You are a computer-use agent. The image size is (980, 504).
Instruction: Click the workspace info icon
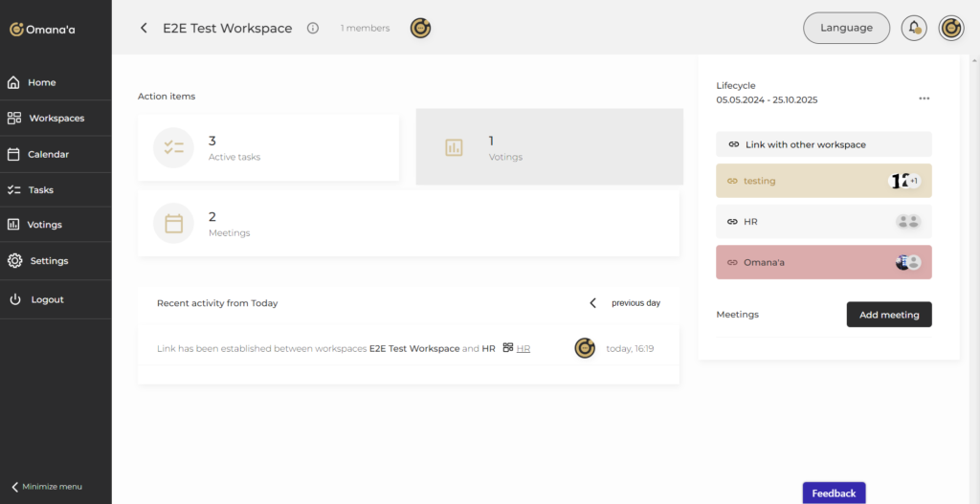coord(313,28)
